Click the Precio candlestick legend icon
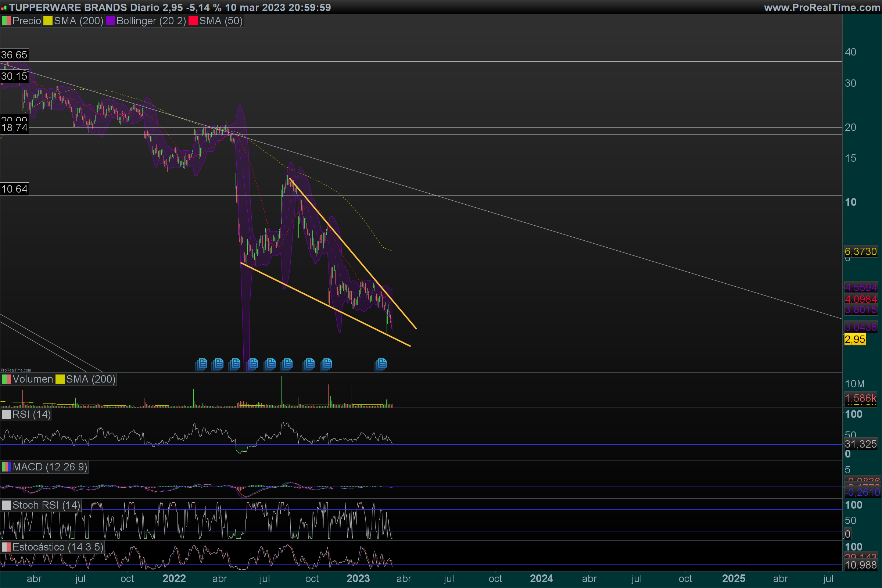The image size is (882, 588). (x=6, y=21)
